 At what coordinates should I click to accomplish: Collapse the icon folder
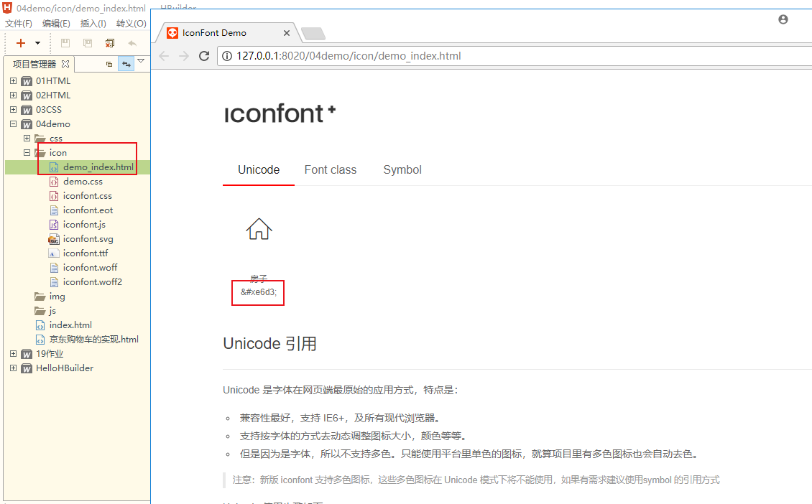(27, 153)
